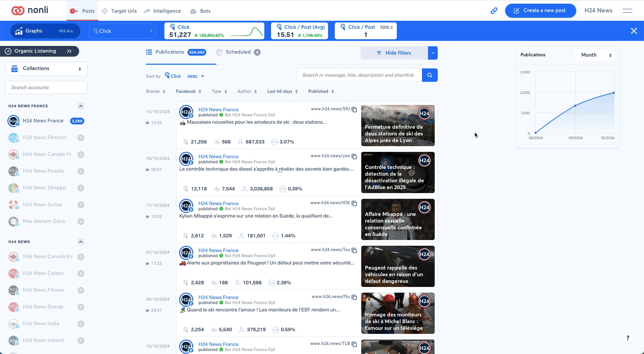
Task: Click the reactions icon beside 7,544
Action: 217,189
